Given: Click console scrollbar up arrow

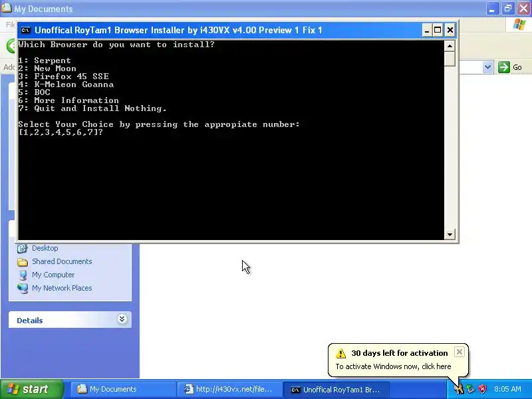Looking at the screenshot, I should click(450, 46).
